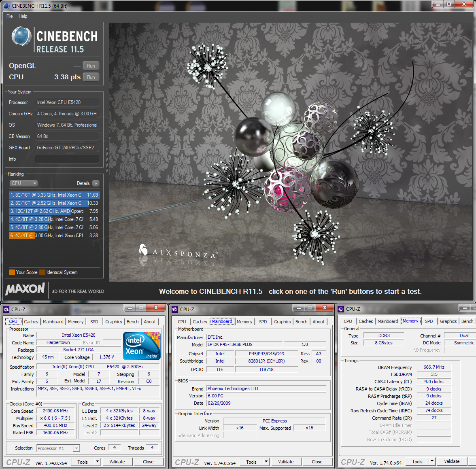Click the Cinebench globe logo icon
Image resolution: width=476 pixels, height=469 pixels.
(21, 36)
